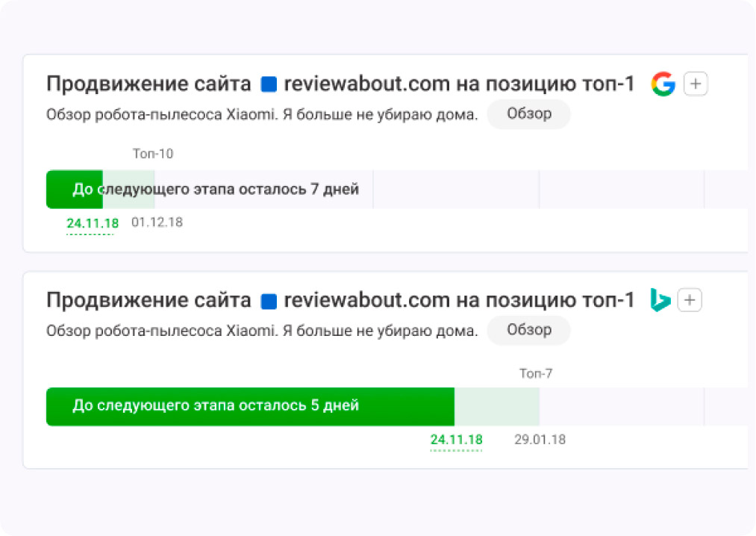The height and width of the screenshot is (536, 756).
Task: Click the Bing search engine icon
Action: [x=660, y=300]
